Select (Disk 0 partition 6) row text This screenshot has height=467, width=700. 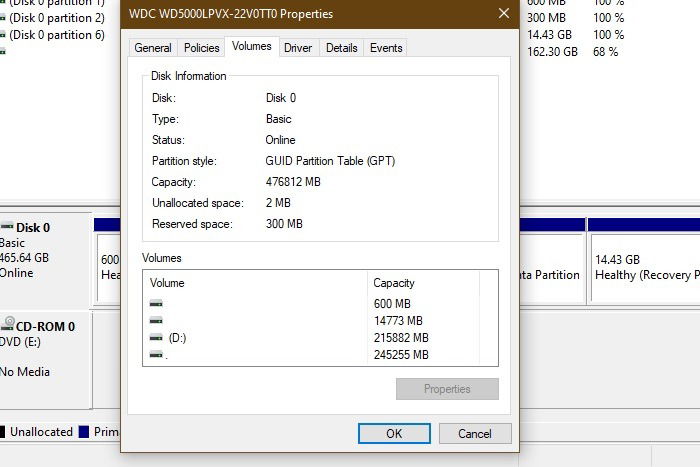(57, 35)
